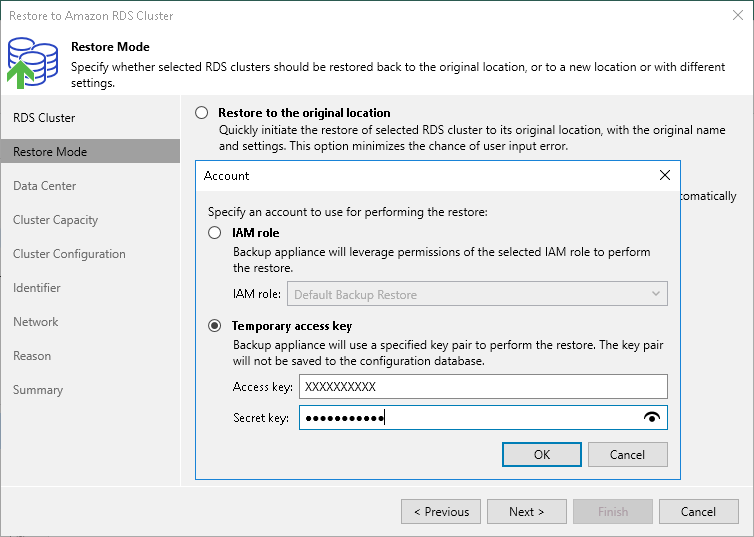Close the Account dialog
Viewport: 754px width, 537px height.
[x=665, y=175]
